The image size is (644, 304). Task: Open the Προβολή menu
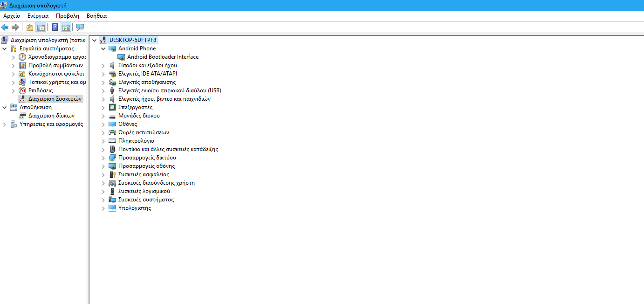tap(68, 16)
